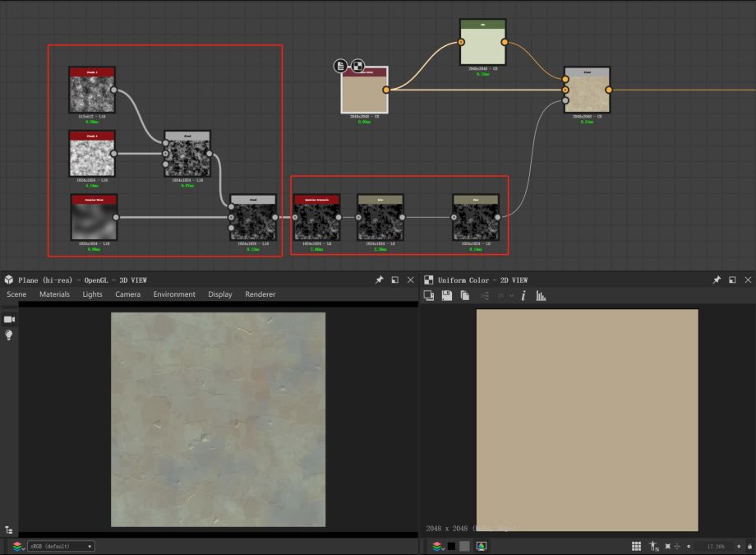This screenshot has height=555, width=756.
Task: Save the 2D view image as bitmap
Action: 447,295
